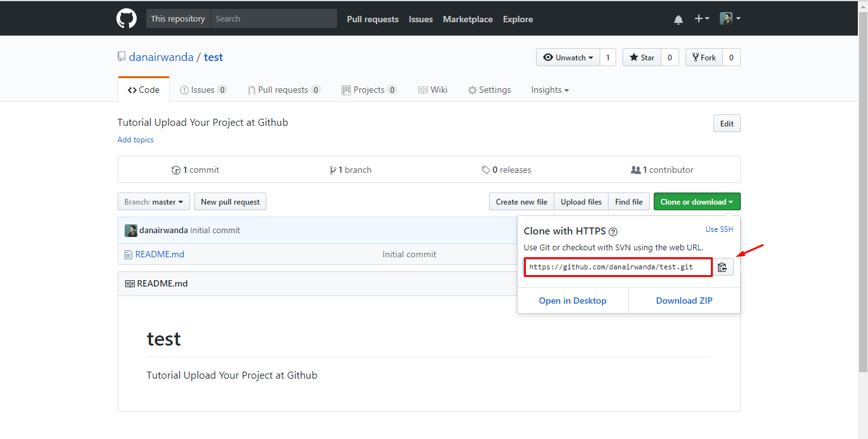Click Initial commit message in README.md row
The height and width of the screenshot is (439, 868).
click(x=410, y=254)
